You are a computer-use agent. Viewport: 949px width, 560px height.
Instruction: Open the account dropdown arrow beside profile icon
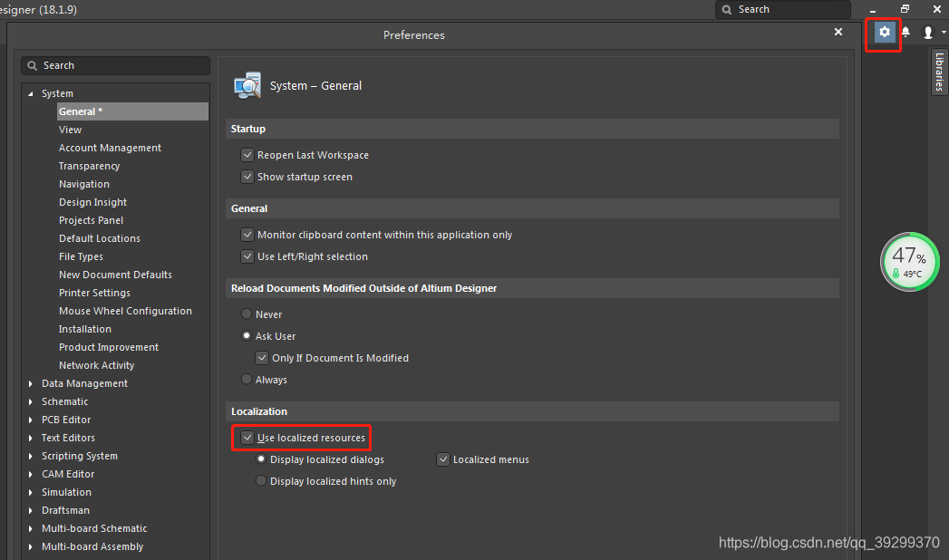point(944,33)
